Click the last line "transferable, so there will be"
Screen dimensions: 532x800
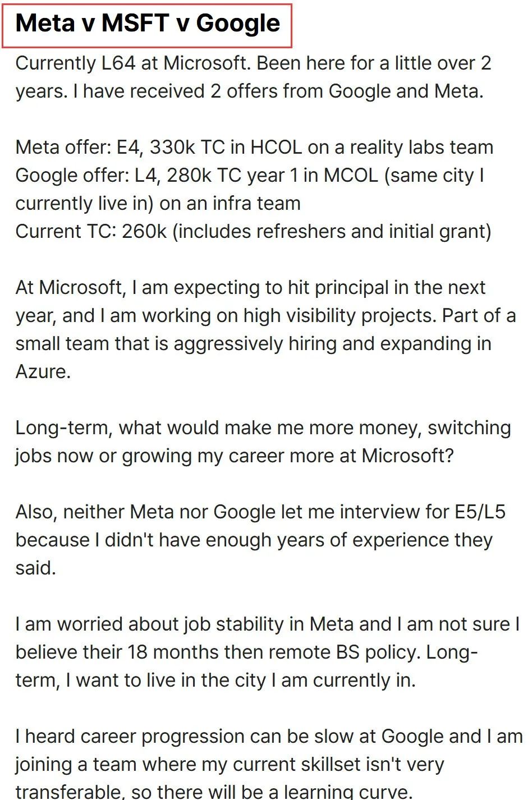(214, 792)
